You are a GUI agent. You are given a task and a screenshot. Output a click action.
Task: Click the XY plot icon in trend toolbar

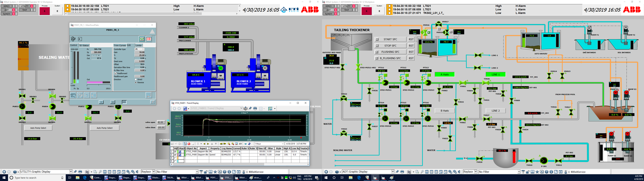point(240,144)
